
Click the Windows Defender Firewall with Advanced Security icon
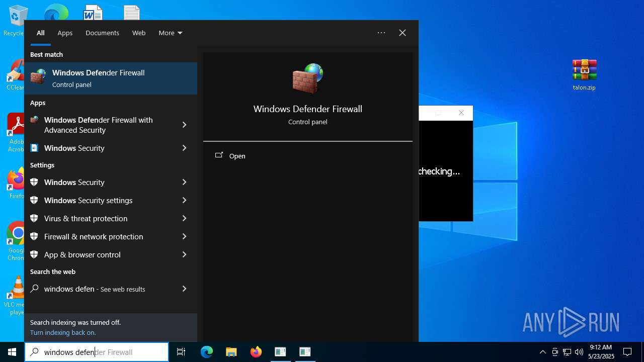click(x=34, y=120)
